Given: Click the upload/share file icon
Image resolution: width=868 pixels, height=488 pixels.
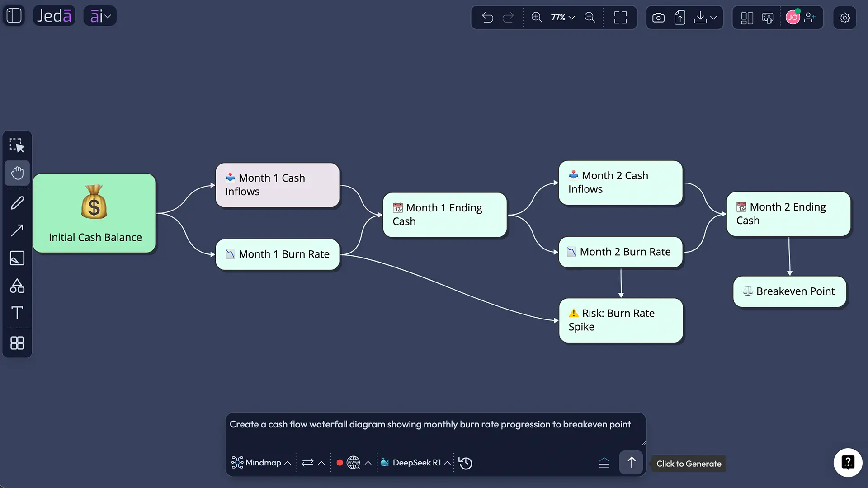Looking at the screenshot, I should pos(679,18).
